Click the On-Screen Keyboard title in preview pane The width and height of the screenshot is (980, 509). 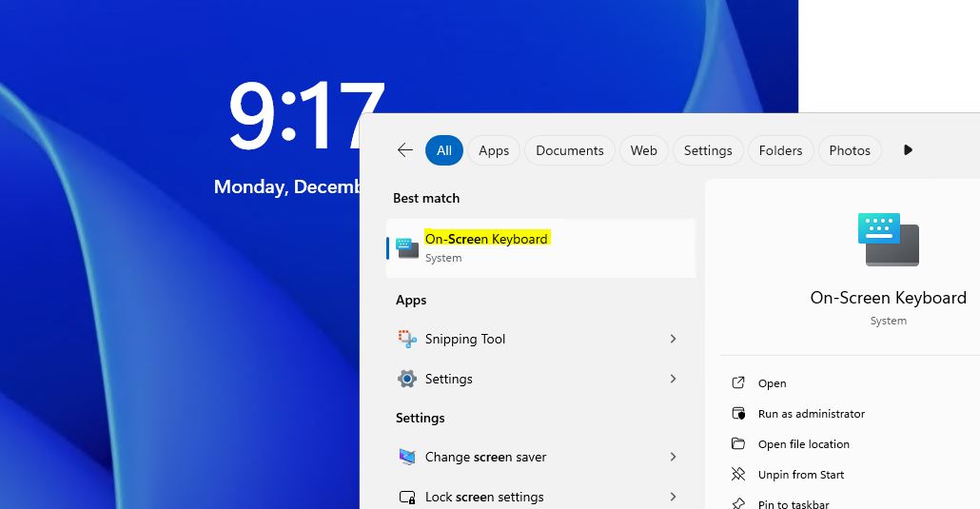click(x=888, y=298)
